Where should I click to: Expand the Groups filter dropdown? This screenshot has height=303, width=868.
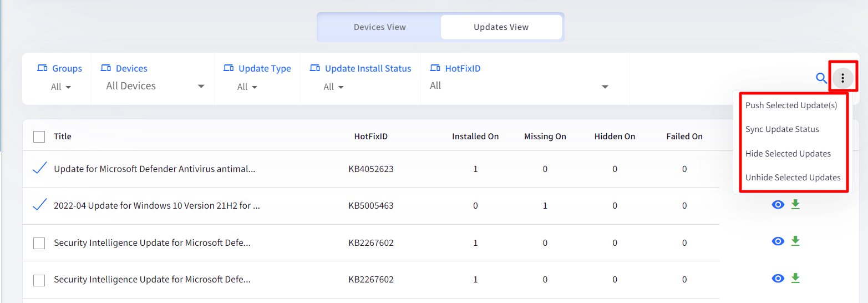[x=61, y=87]
